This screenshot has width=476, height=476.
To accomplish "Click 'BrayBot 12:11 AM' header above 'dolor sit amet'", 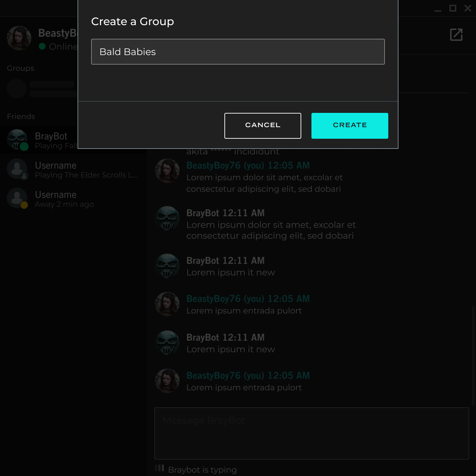I will (225, 213).
